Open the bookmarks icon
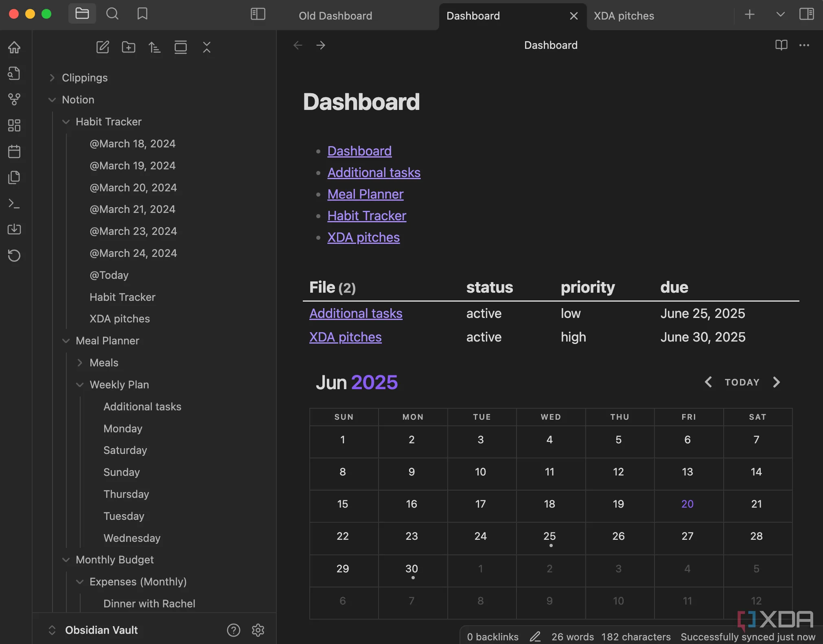The image size is (823, 644). (x=142, y=14)
